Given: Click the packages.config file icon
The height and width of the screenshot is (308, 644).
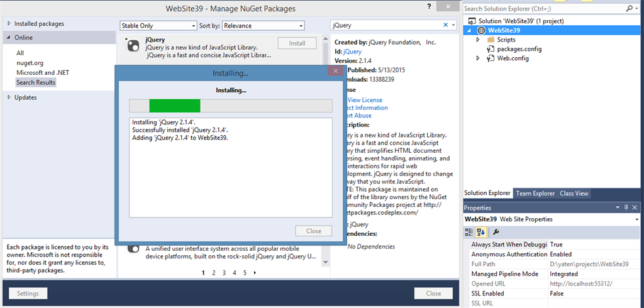Looking at the screenshot, I should (x=491, y=49).
